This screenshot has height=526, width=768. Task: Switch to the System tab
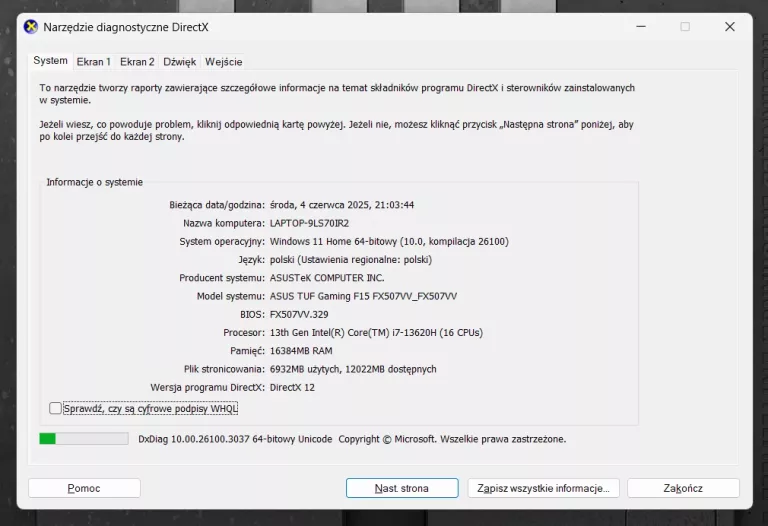pos(50,61)
